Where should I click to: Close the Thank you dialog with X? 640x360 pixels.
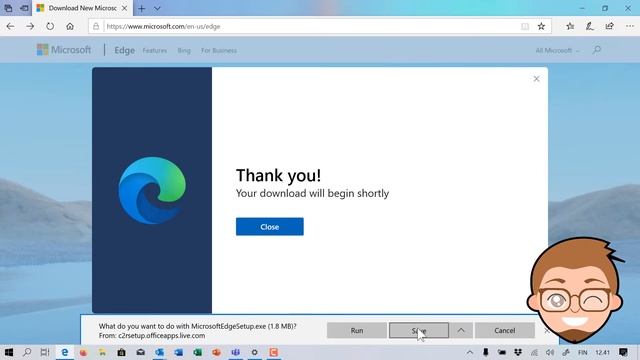click(x=536, y=79)
